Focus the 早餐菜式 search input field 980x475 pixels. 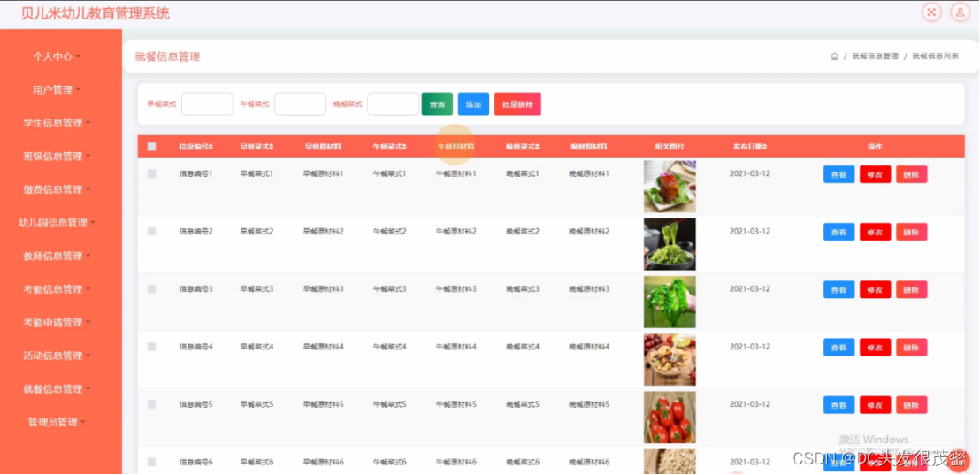click(x=207, y=104)
